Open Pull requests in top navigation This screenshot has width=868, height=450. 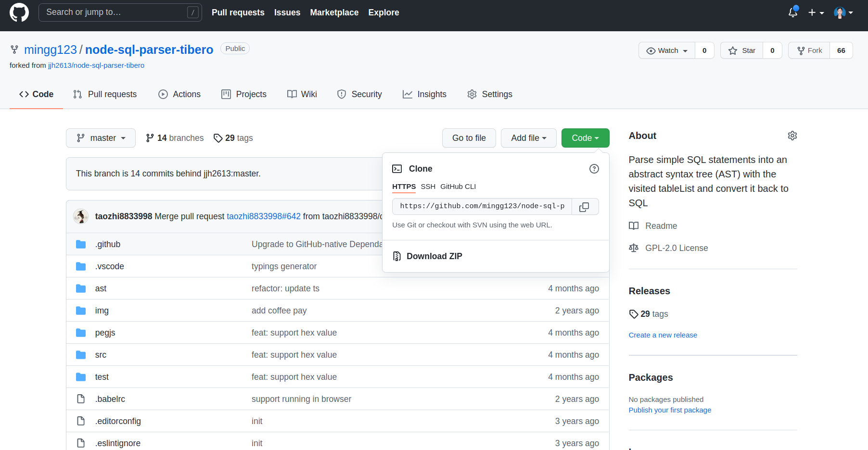(x=238, y=12)
